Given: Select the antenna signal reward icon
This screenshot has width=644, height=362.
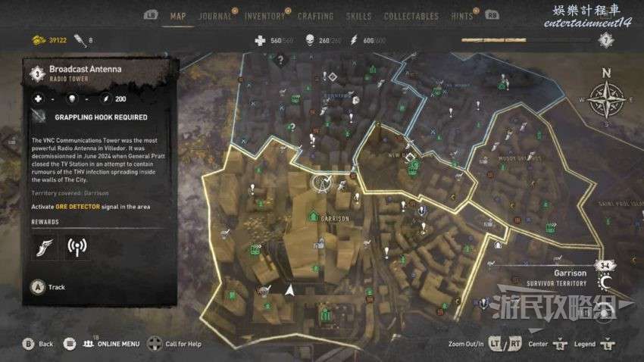Looking at the screenshot, I should pos(77,247).
